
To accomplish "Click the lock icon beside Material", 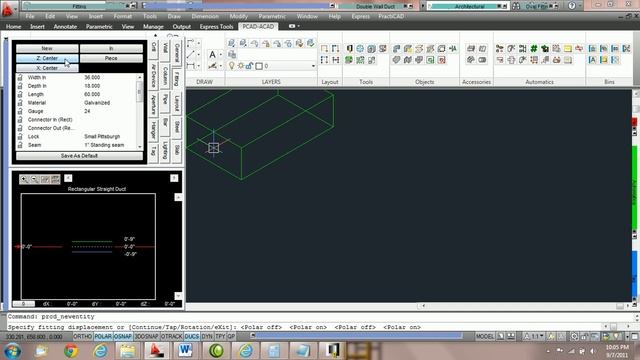I will [20, 102].
